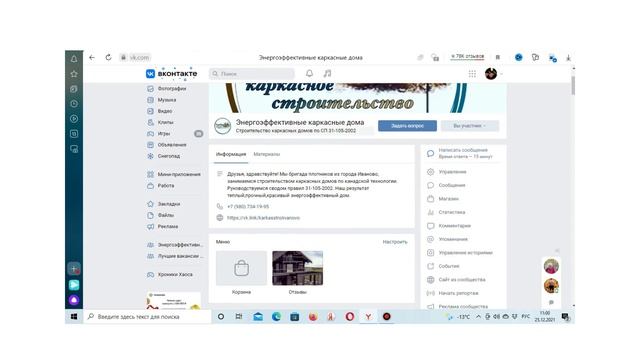Open Лучшие вакансии community shortcut
Viewport: 640px width, 360px height.
pos(175,256)
